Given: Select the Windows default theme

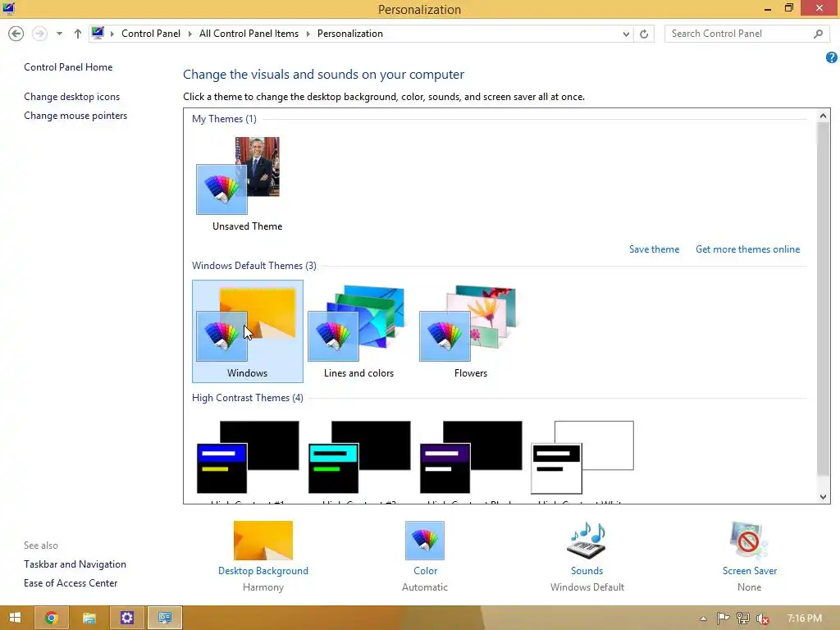Looking at the screenshot, I should [248, 331].
